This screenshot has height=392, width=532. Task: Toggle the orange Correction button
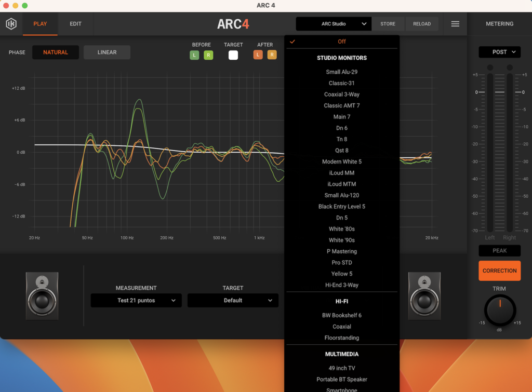(499, 271)
